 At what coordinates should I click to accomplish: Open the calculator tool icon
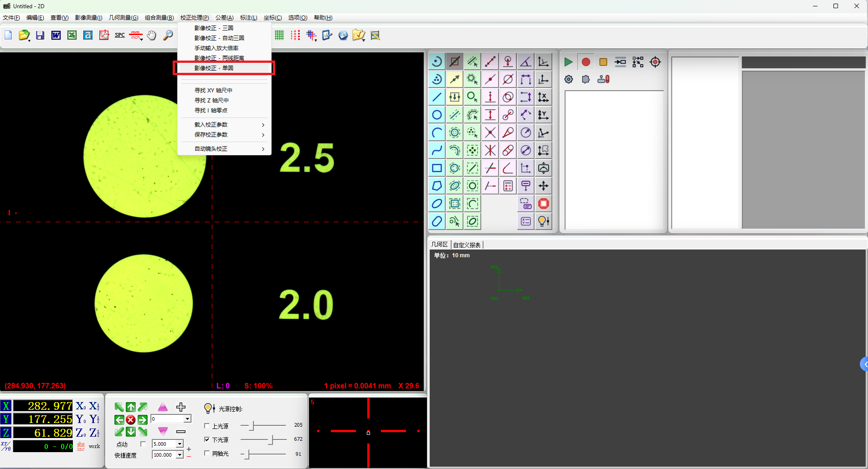[x=508, y=186]
